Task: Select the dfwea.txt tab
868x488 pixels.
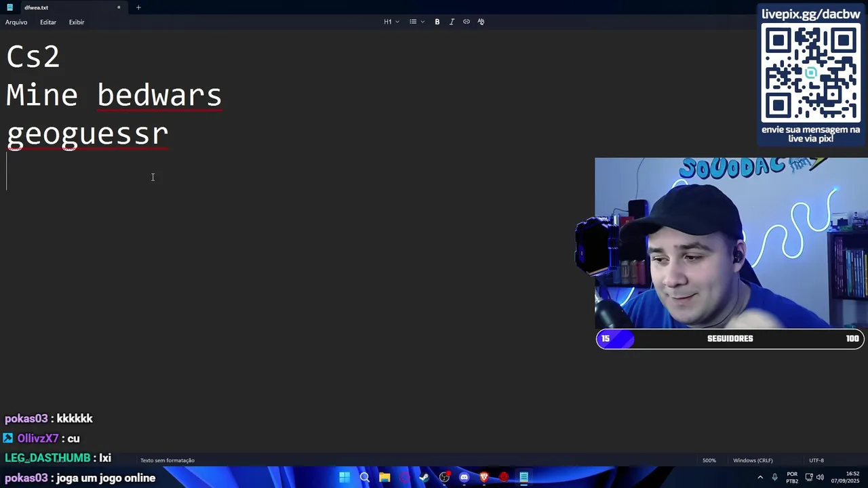Action: point(64,7)
